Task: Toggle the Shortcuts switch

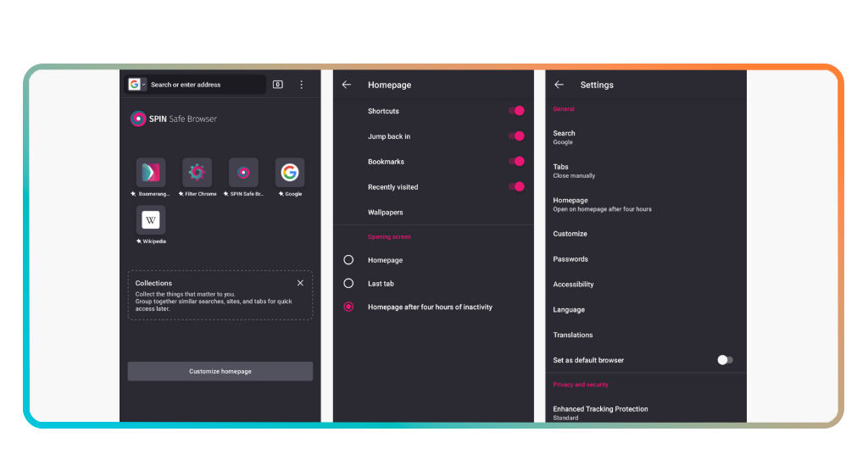Action: [x=516, y=111]
